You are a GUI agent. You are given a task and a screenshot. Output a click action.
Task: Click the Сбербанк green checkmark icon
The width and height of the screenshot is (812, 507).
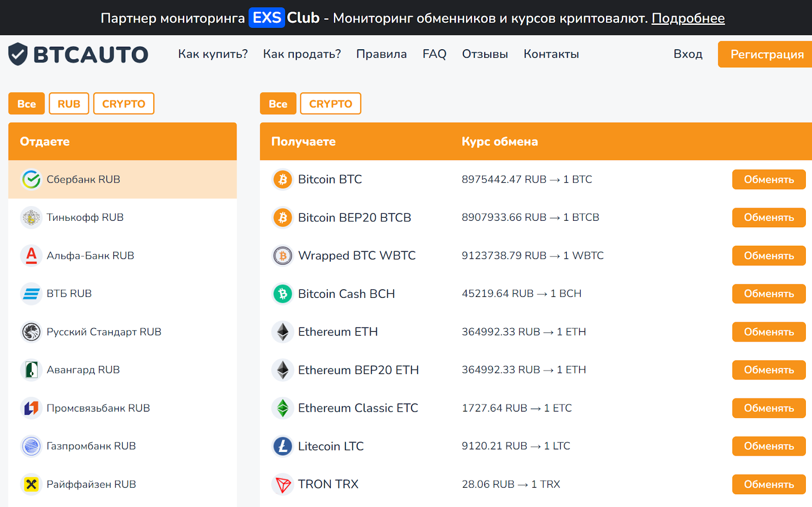[31, 179]
